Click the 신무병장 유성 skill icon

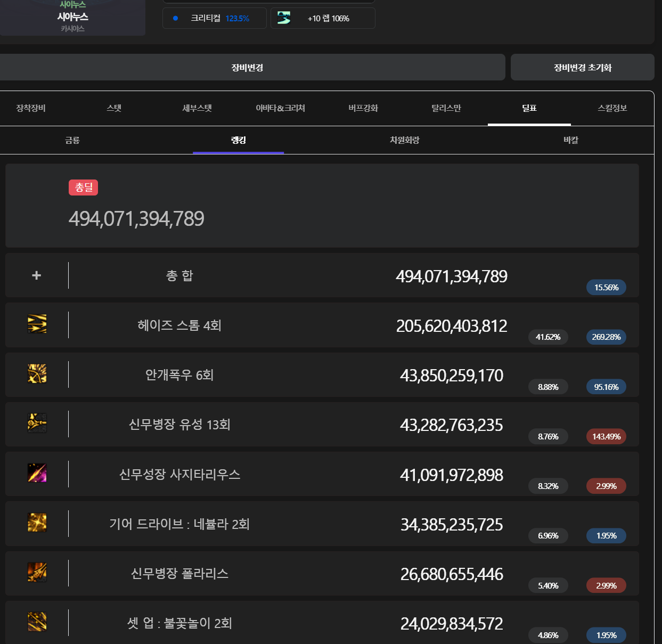pos(37,423)
